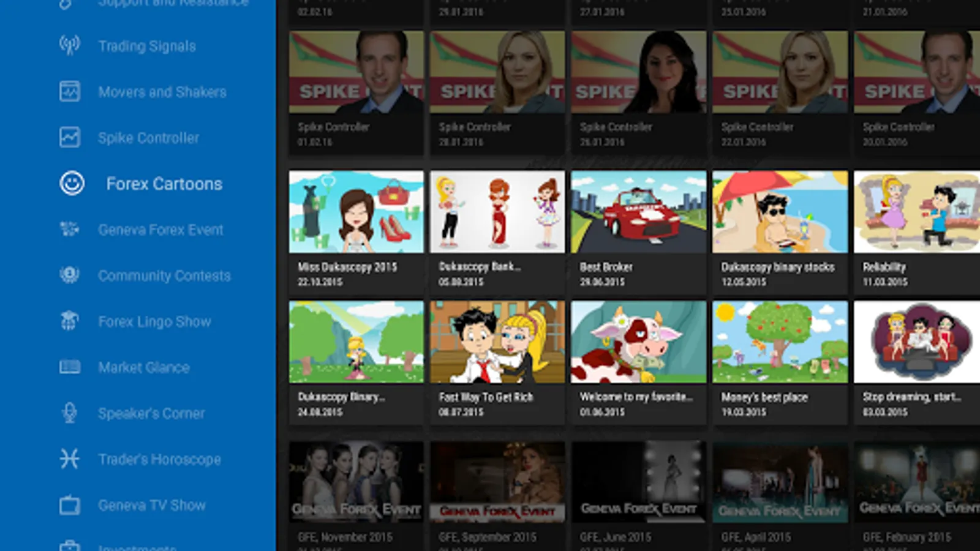This screenshot has height=551, width=980.
Task: Click the Forex Lingo Show icon
Action: [70, 321]
